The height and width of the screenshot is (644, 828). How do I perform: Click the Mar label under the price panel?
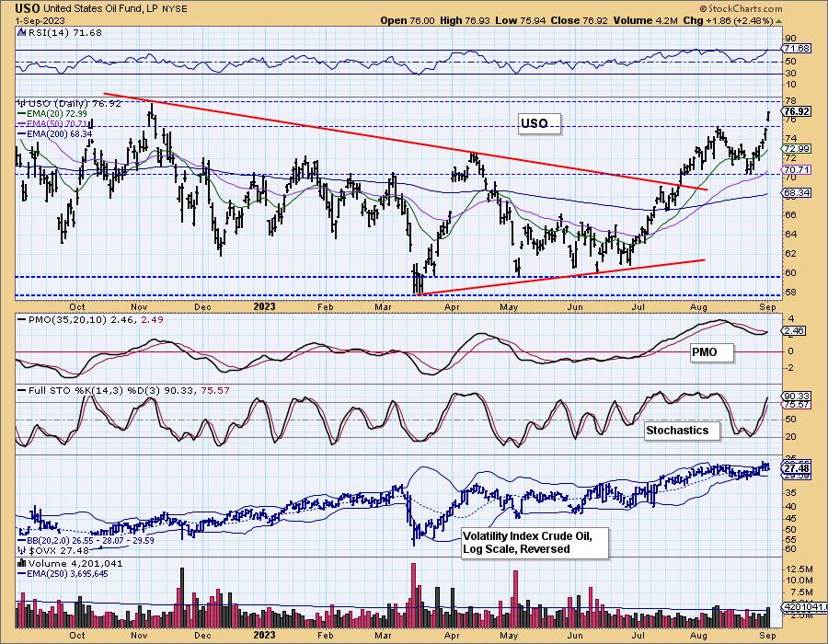point(383,307)
